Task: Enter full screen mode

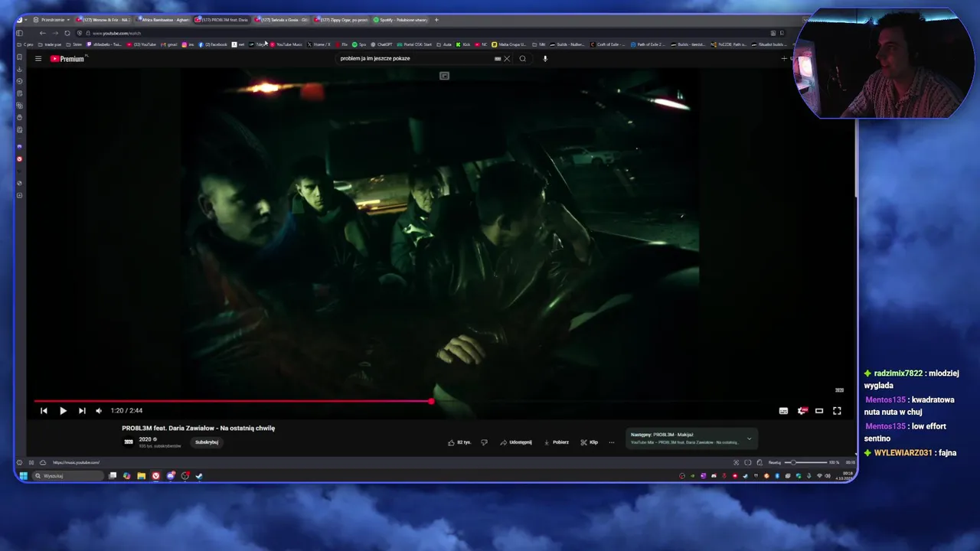Action: 837,411
